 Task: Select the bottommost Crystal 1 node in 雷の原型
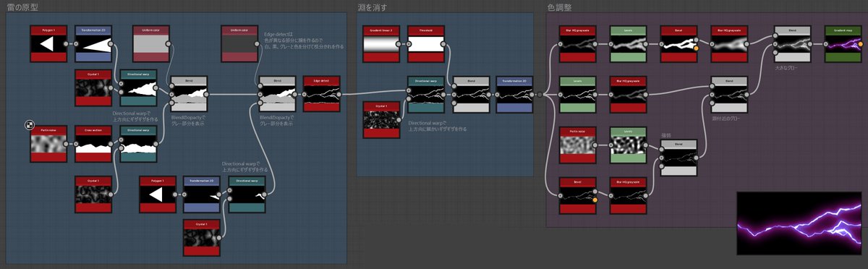[202, 238]
